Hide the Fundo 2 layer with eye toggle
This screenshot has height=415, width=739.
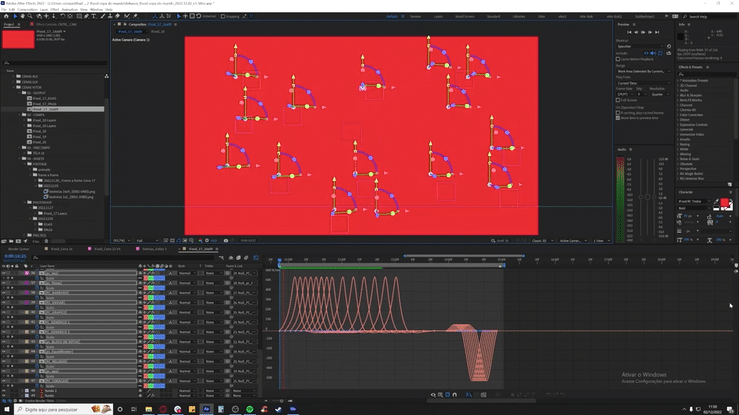coord(4,391)
